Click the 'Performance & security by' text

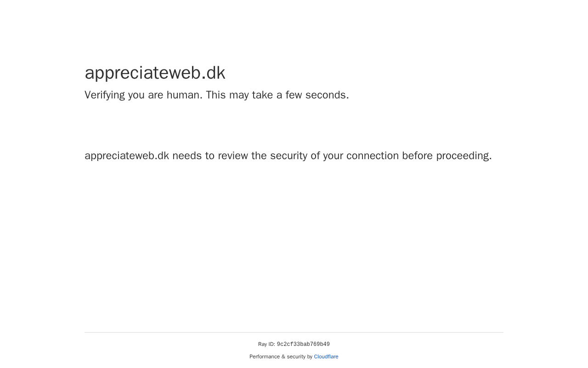coord(281,356)
